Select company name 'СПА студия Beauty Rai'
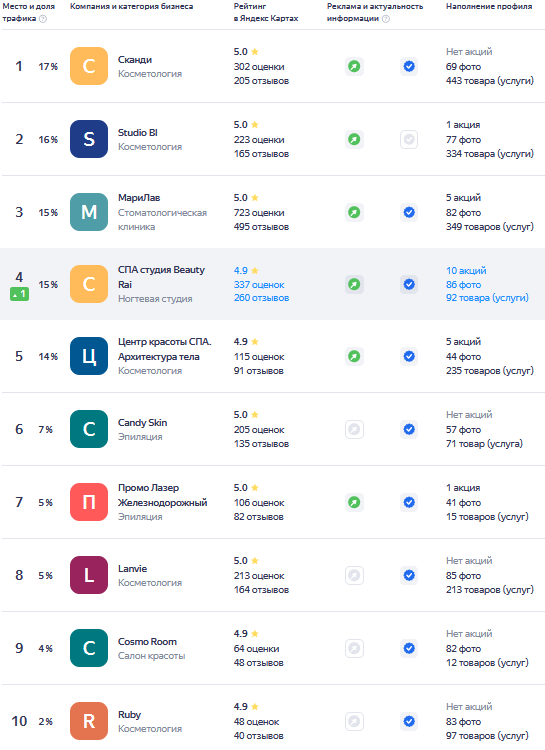Viewport: 545px width, 750px height. click(161, 277)
